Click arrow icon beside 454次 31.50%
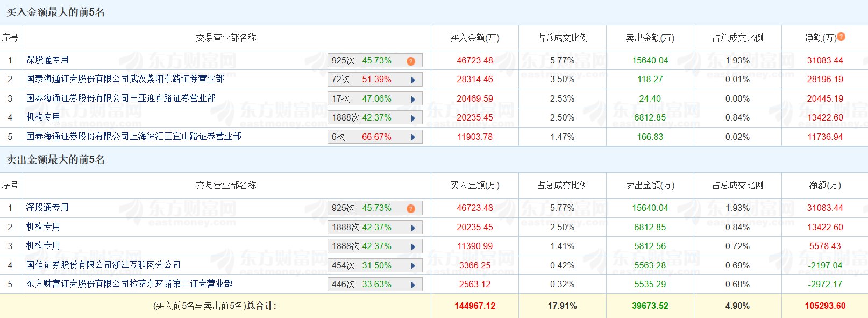Image resolution: width=868 pixels, height=318 pixels. tap(413, 266)
